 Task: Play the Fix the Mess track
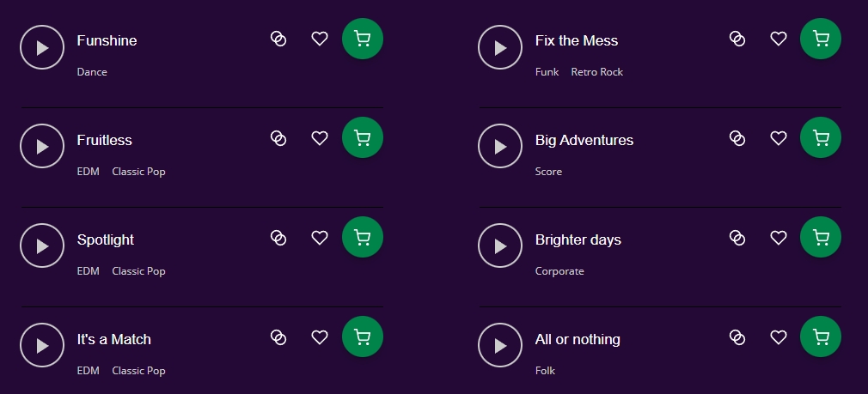pyautogui.click(x=500, y=47)
